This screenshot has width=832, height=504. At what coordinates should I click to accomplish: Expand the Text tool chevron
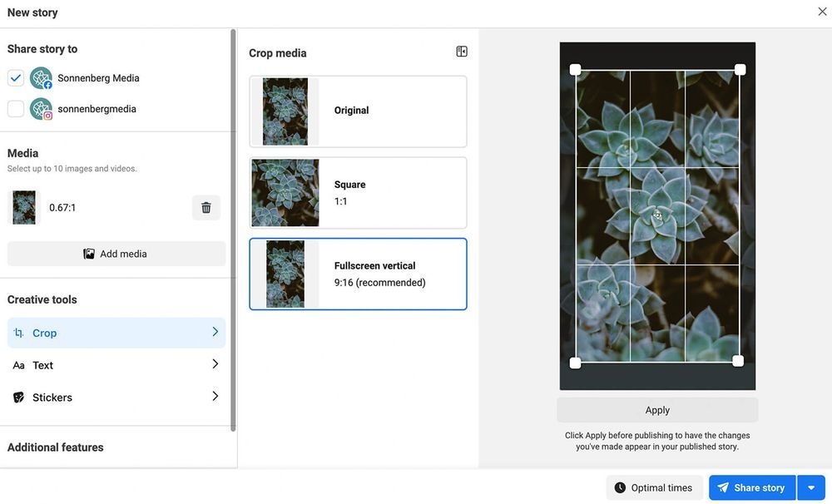coord(215,364)
